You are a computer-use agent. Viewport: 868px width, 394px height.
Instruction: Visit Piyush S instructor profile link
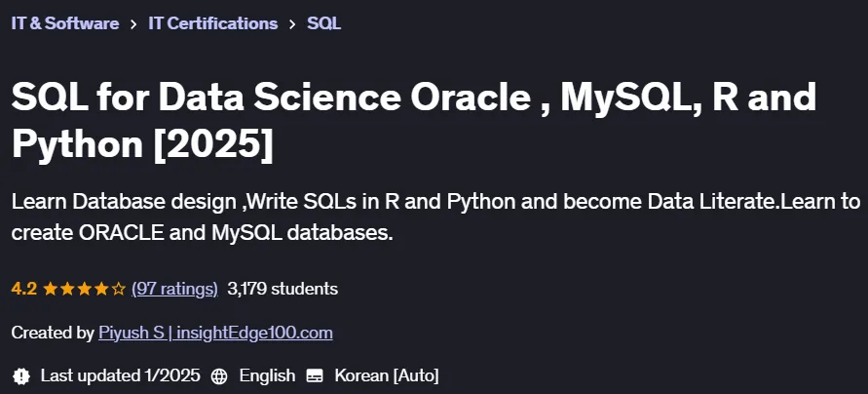coord(215,333)
